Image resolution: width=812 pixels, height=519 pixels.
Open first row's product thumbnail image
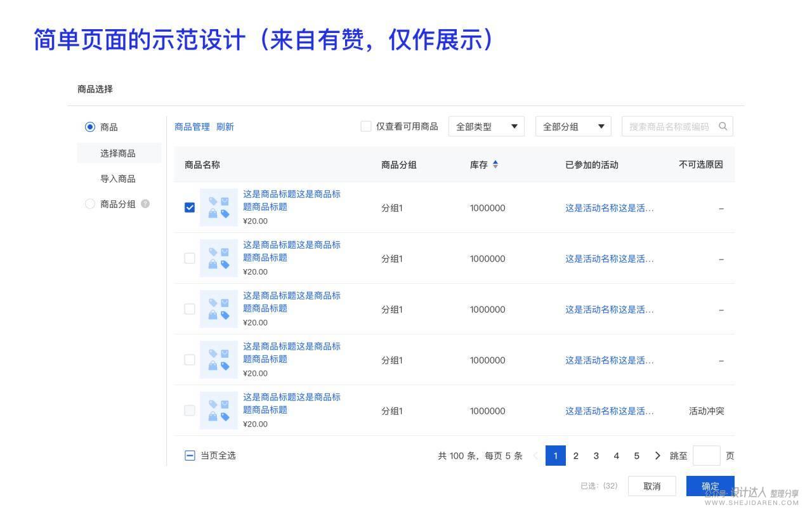(x=219, y=207)
